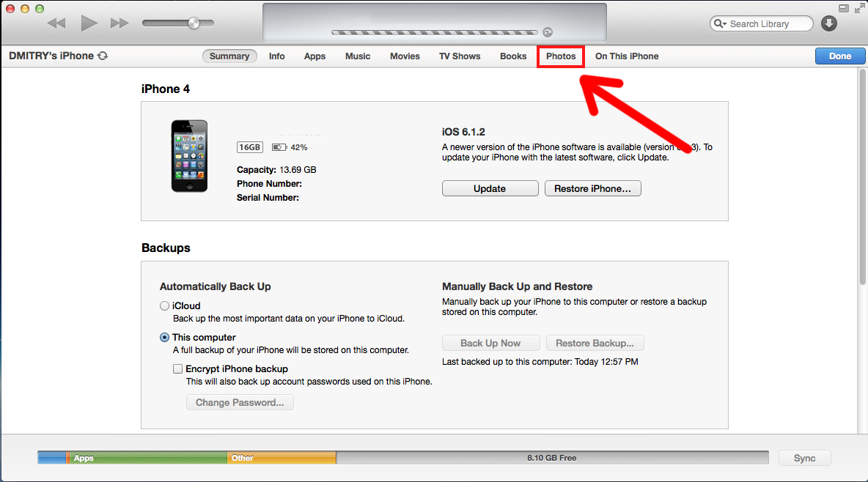Screen dimensions: 868x482
Task: Click the Capacity: 13.69 GB text
Action: click(276, 170)
